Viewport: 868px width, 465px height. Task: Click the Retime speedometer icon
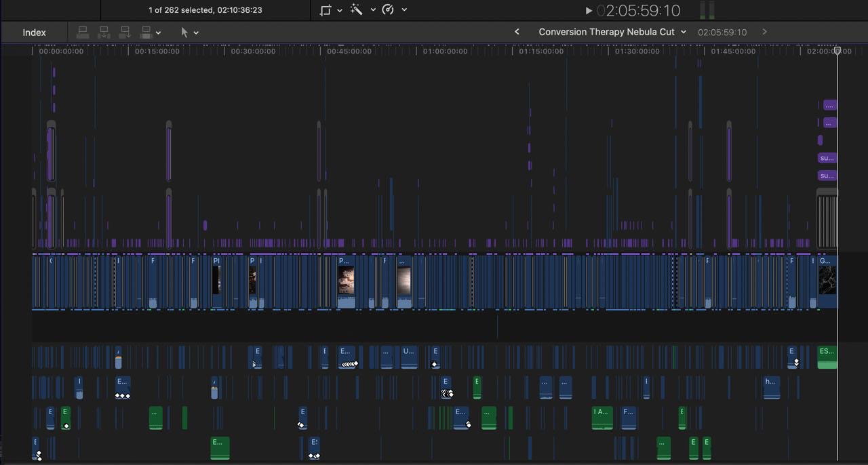[x=388, y=10]
